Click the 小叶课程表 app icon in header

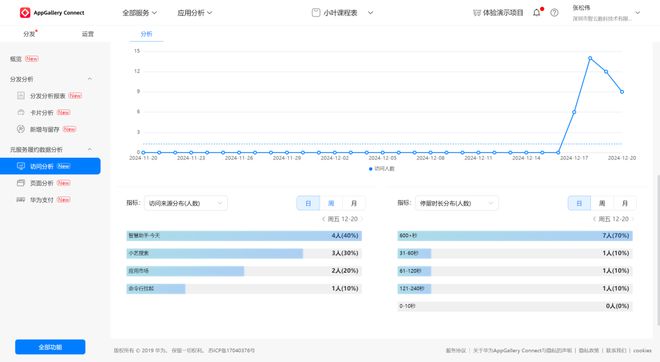click(x=316, y=13)
